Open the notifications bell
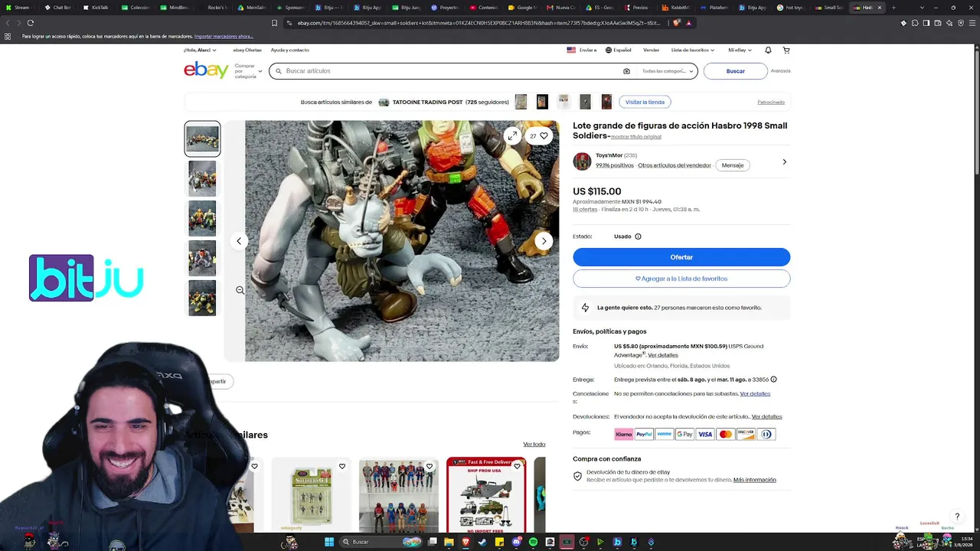The height and width of the screenshot is (551, 980). tap(768, 50)
